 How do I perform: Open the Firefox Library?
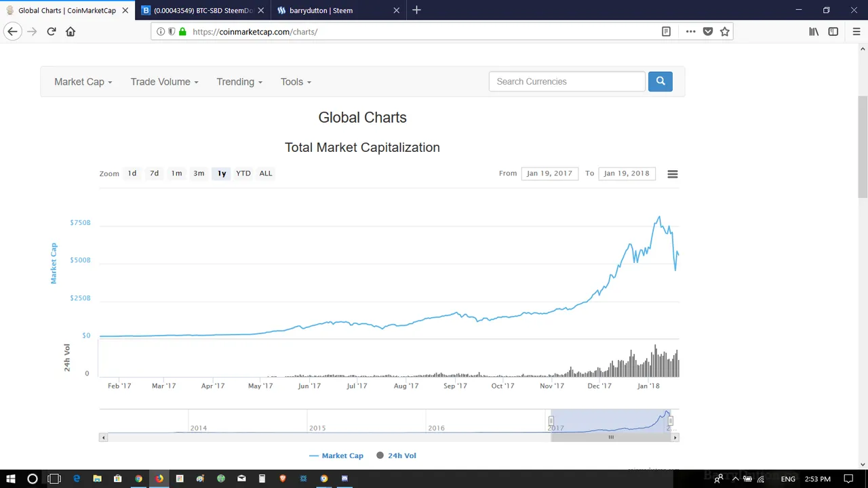point(814,31)
